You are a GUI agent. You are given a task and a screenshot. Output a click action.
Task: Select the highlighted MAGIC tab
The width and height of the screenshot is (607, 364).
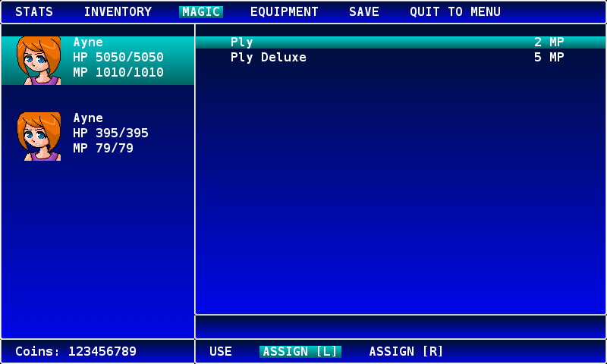[x=201, y=12]
